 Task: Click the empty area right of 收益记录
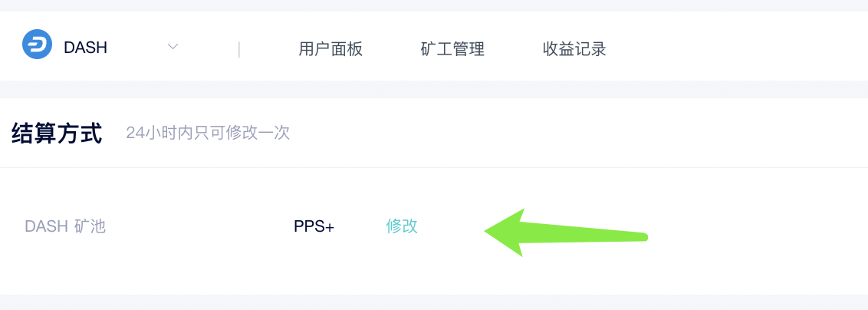[736, 48]
